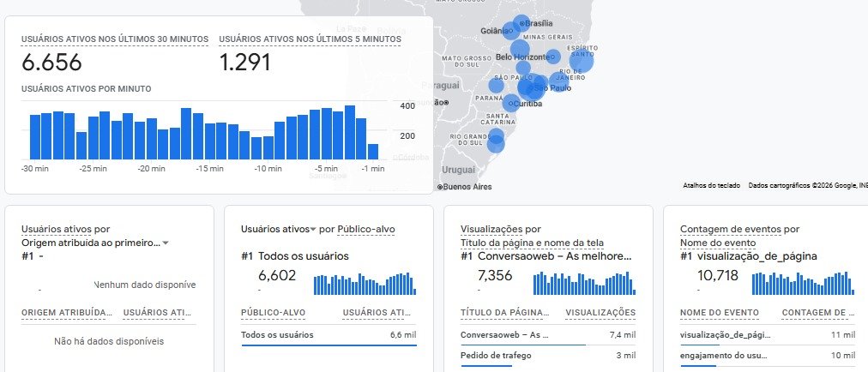
Task: Expand the Usuários ativos metric dropdown arrow
Action: (313, 229)
